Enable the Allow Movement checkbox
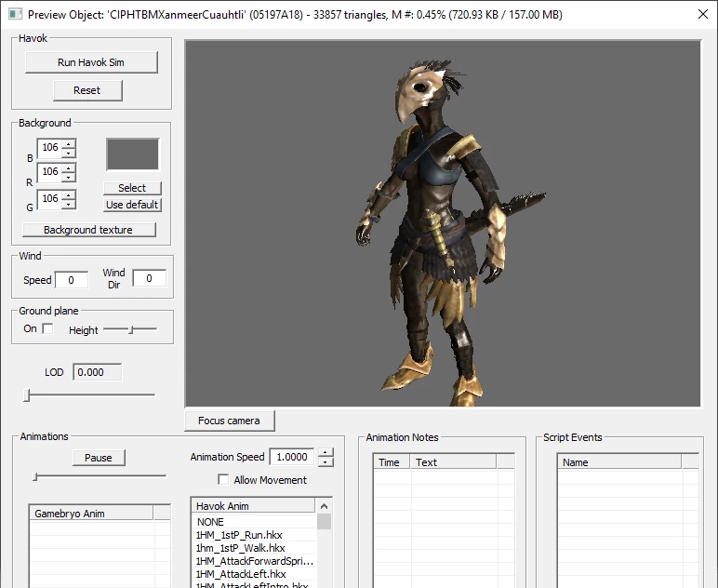 click(x=223, y=479)
